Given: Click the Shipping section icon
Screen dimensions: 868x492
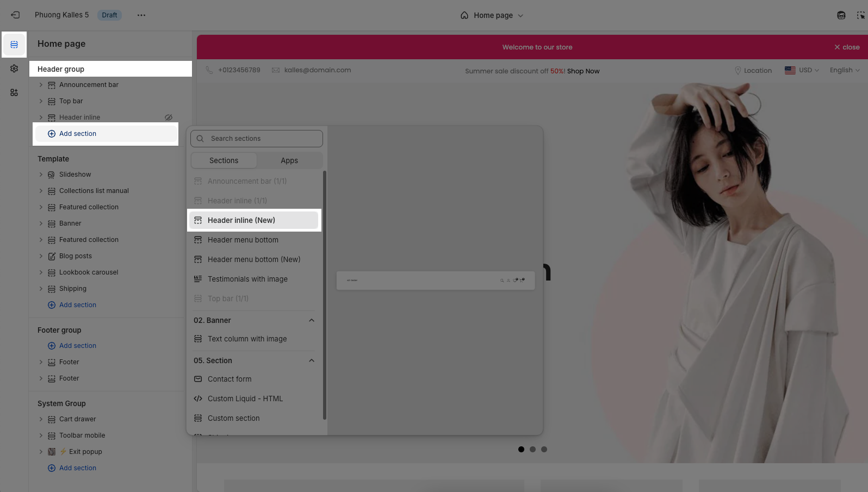Looking at the screenshot, I should coord(52,289).
